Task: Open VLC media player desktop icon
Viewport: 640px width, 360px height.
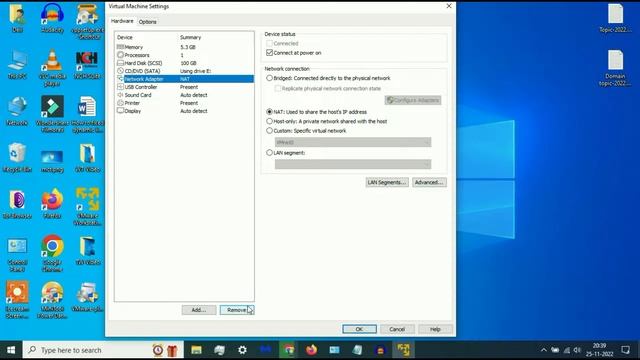Action: tap(52, 67)
